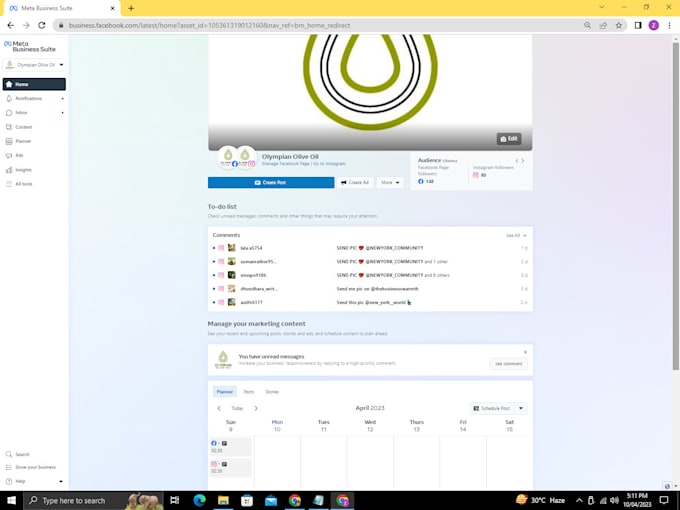Click the browser reload button
The width and height of the screenshot is (680, 510).
(42, 25)
